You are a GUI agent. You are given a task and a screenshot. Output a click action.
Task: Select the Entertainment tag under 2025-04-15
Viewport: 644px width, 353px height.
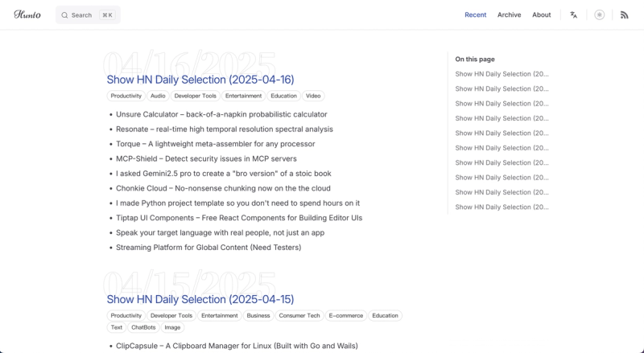219,316
